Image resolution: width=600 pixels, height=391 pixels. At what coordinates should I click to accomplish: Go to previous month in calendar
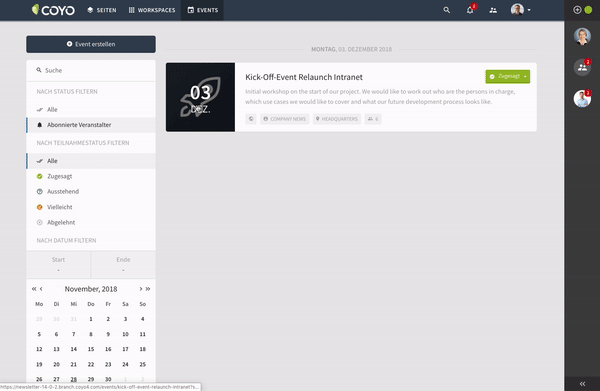(41, 289)
